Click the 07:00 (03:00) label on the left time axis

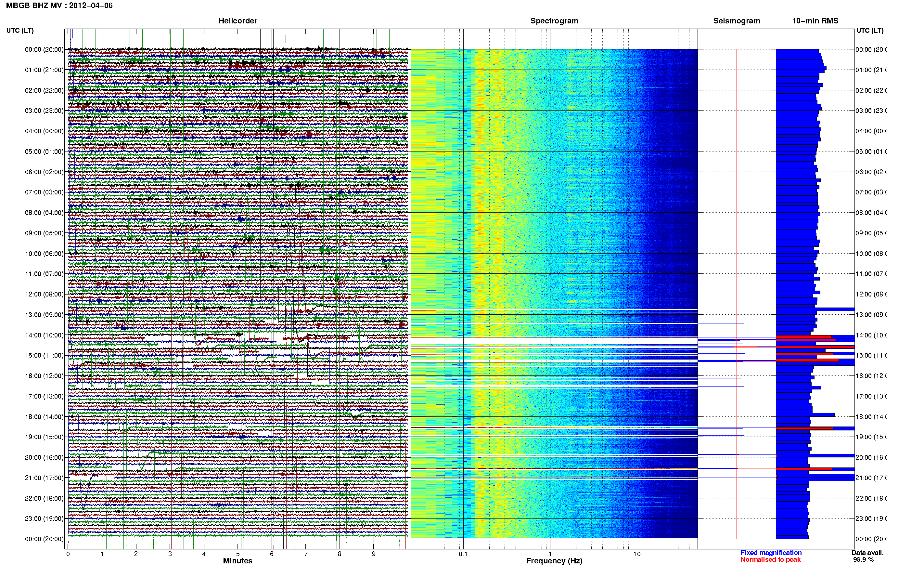coord(44,192)
